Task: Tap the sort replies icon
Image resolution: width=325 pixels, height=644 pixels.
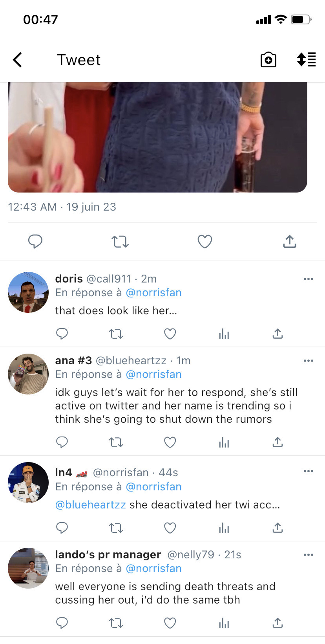Action: [x=306, y=60]
